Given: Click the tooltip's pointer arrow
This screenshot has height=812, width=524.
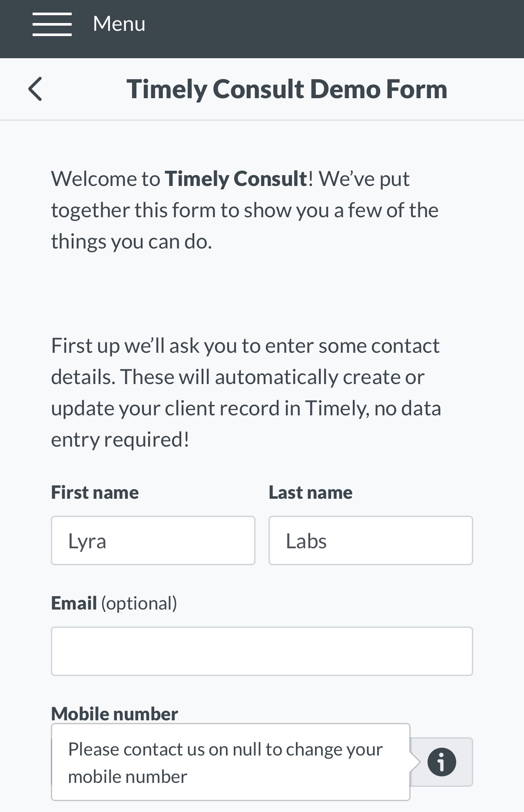Looking at the screenshot, I should click(x=415, y=762).
